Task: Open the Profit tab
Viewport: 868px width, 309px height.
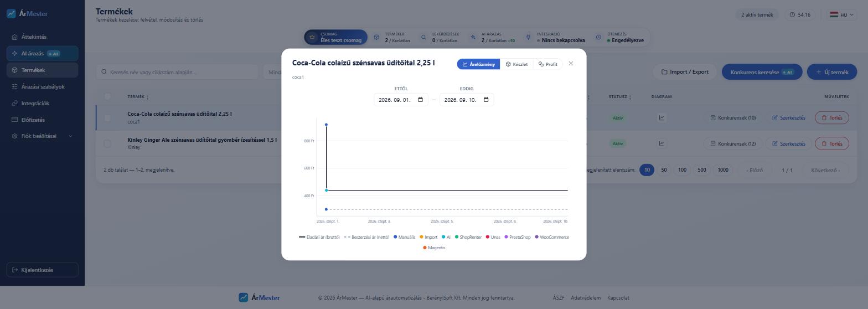Action: tap(548, 64)
